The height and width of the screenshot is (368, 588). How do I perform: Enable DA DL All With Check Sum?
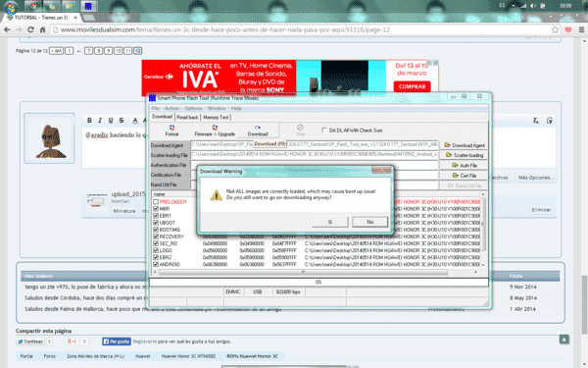click(324, 131)
